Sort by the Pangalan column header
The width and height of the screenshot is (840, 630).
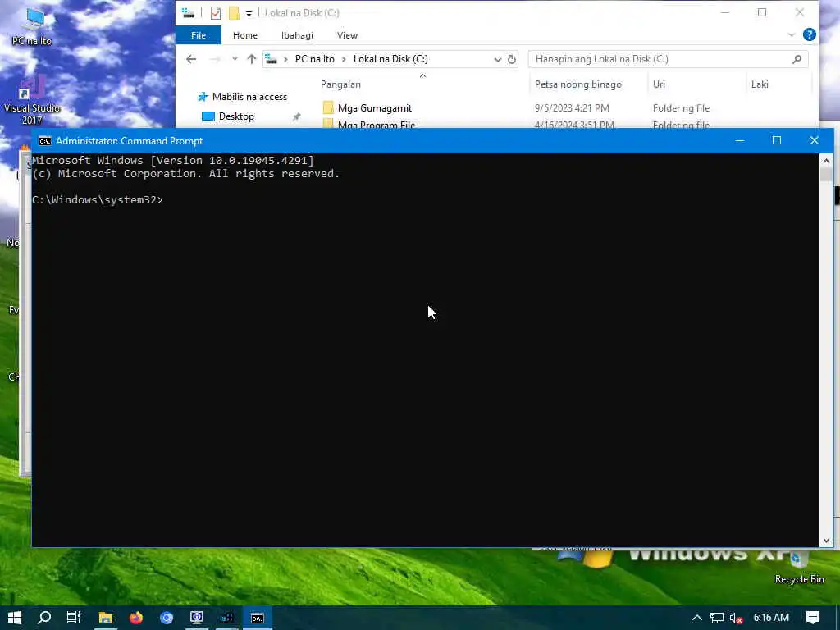pyautogui.click(x=340, y=84)
